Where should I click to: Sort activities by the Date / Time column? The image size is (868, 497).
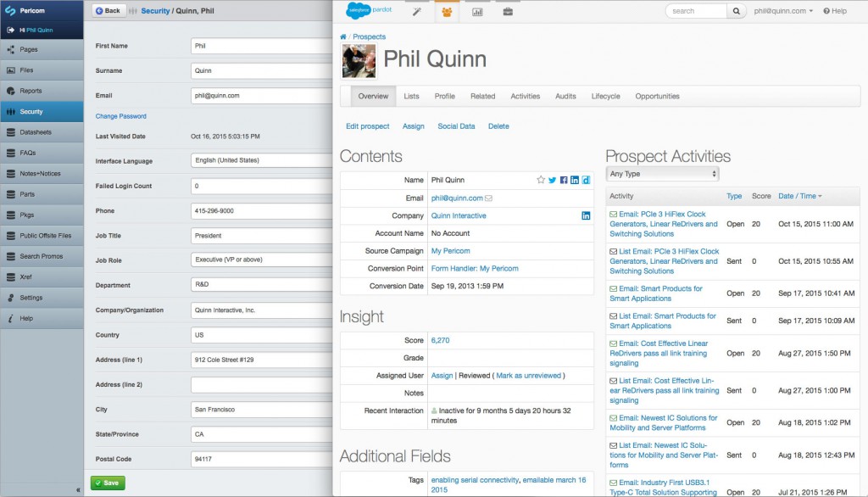(x=799, y=196)
